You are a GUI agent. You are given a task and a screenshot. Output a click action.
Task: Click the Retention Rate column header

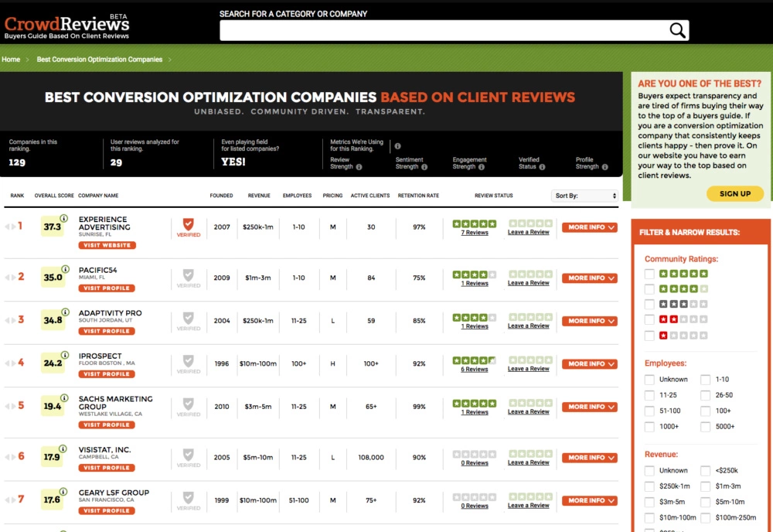(418, 196)
